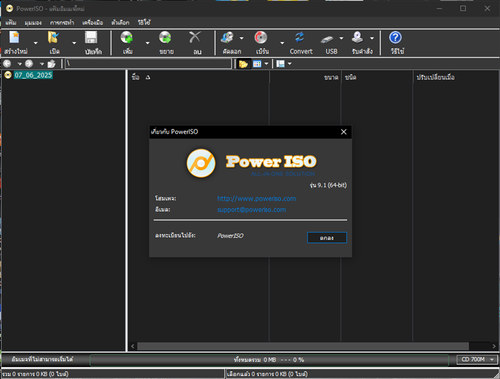500x379 pixels.
Task: Click the blue question mark Help toolbar icon
Action: pos(395,38)
